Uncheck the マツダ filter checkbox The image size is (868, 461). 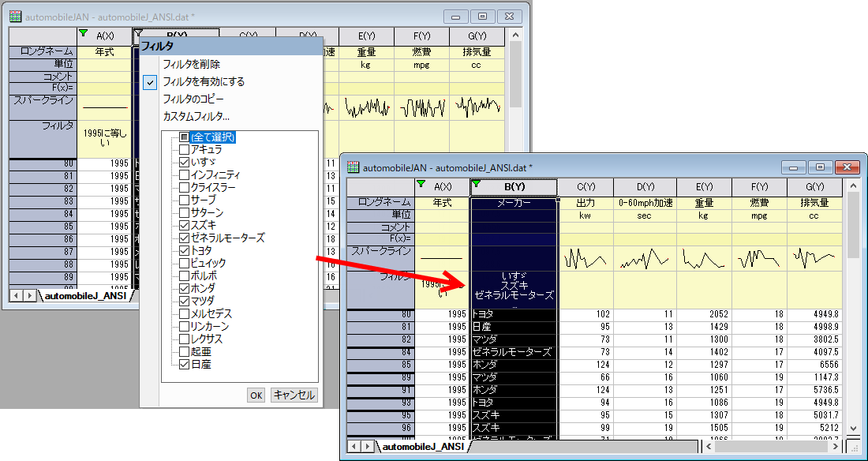[185, 302]
